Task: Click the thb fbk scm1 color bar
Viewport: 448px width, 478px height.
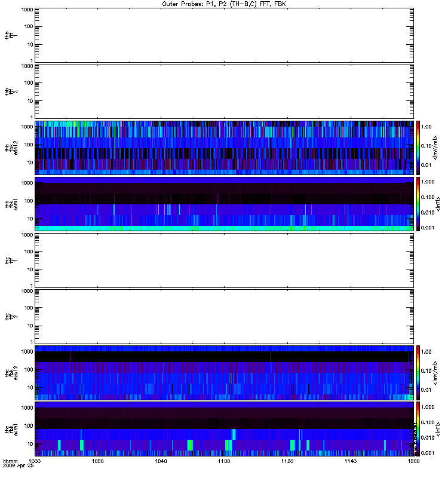Action: (x=418, y=204)
